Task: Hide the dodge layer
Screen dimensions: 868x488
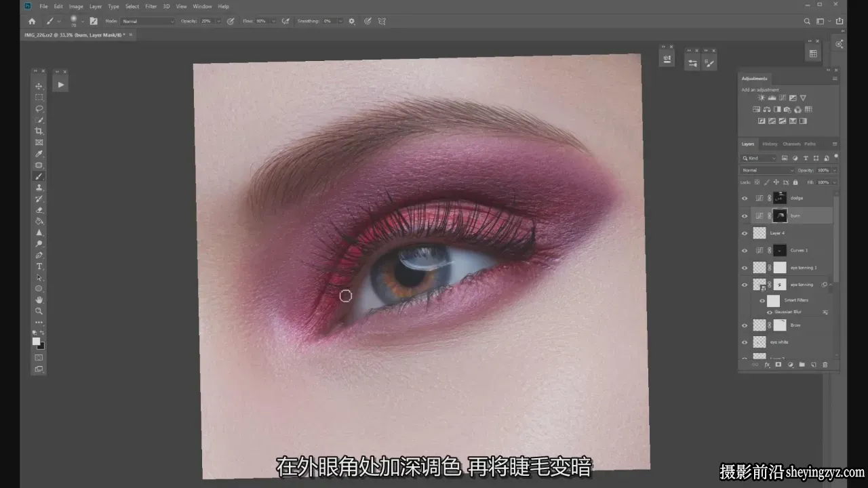Action: tap(745, 198)
